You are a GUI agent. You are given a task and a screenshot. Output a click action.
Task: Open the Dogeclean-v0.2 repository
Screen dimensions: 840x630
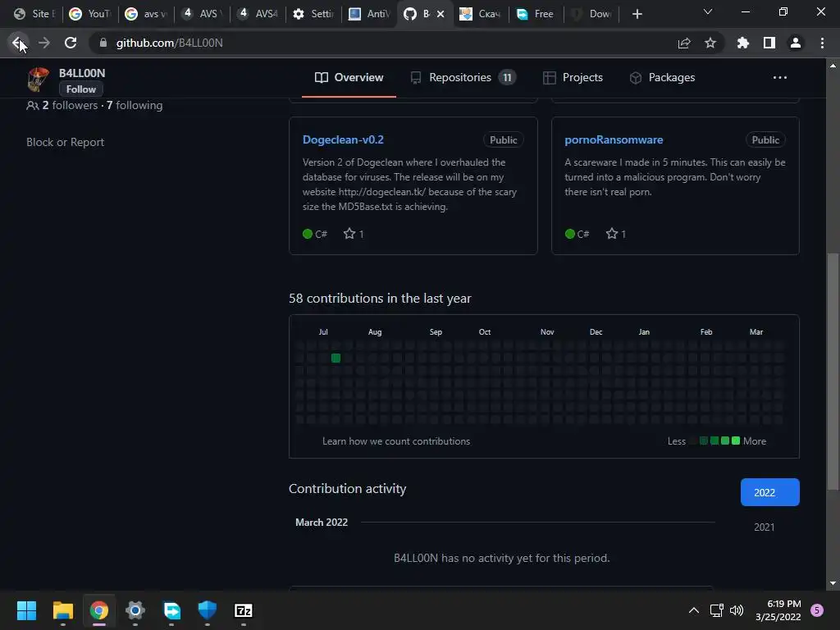point(343,139)
